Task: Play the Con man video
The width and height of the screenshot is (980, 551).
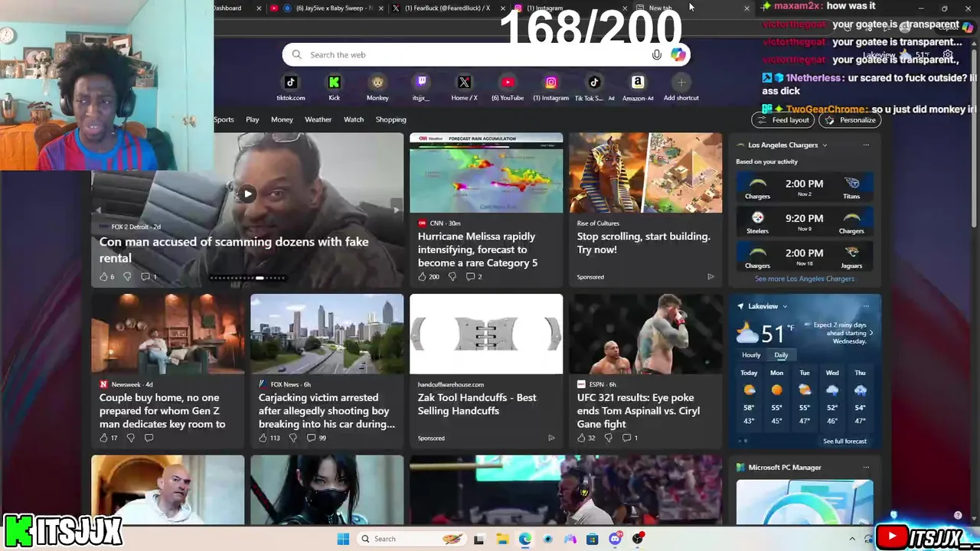Action: [247, 194]
